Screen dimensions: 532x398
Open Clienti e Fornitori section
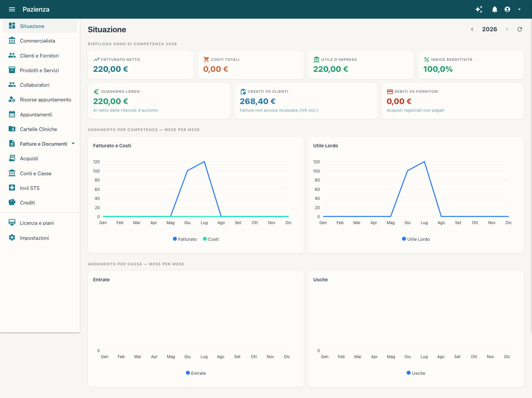click(x=40, y=56)
